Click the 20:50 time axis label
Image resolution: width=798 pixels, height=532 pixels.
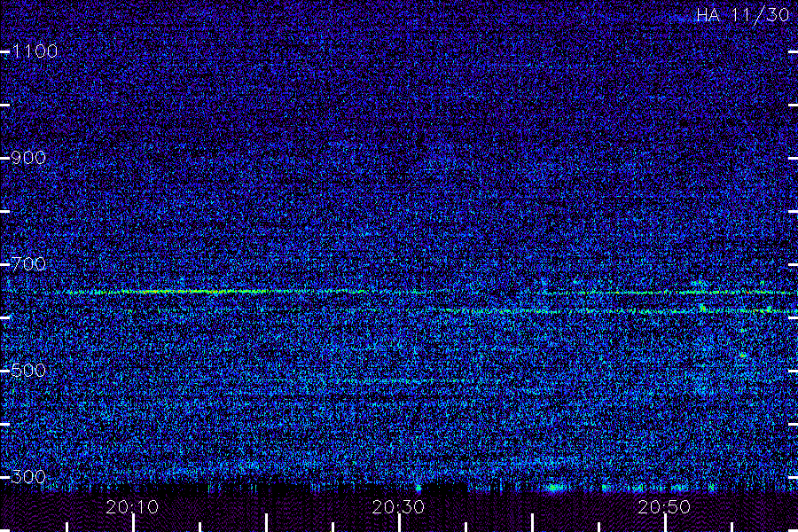(664, 507)
